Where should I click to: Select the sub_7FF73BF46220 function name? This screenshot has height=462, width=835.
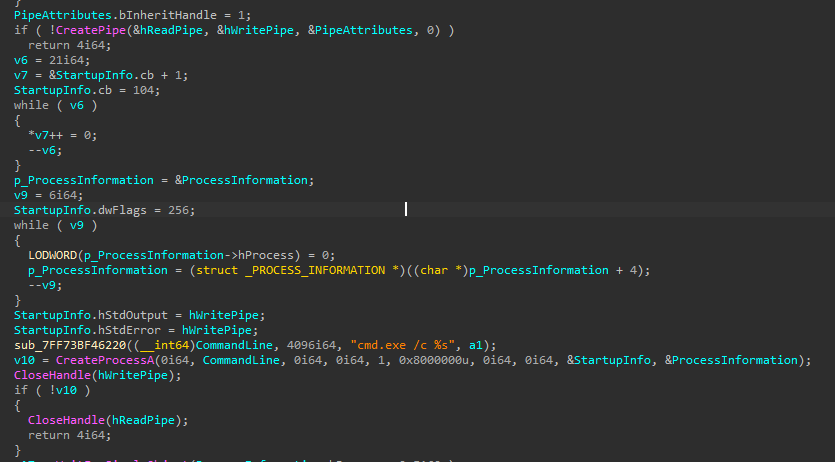pos(70,345)
